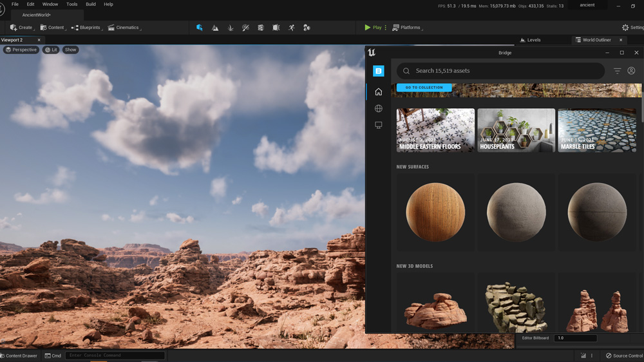Click the Unreal Engine logo in Bridge title

[372, 53]
